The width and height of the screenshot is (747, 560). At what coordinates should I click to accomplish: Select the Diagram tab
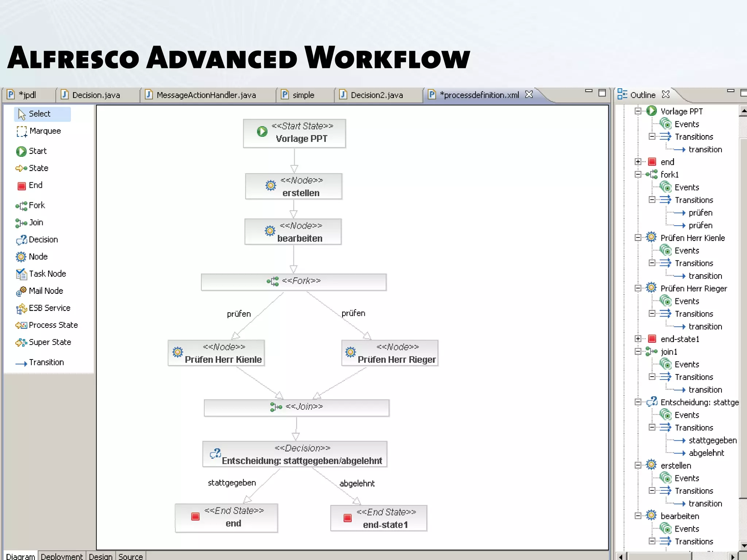click(20, 556)
